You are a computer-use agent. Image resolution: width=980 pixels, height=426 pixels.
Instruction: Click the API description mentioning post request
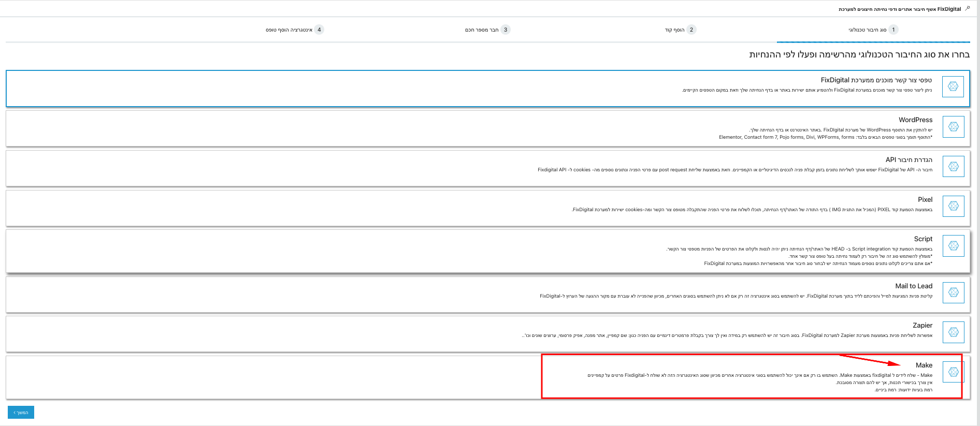tap(735, 170)
